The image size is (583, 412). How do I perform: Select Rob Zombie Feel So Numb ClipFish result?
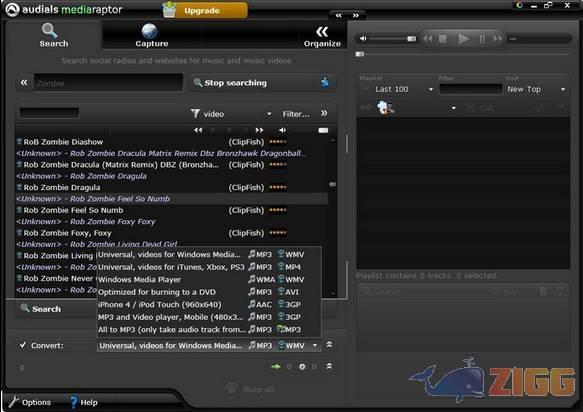pos(171,210)
